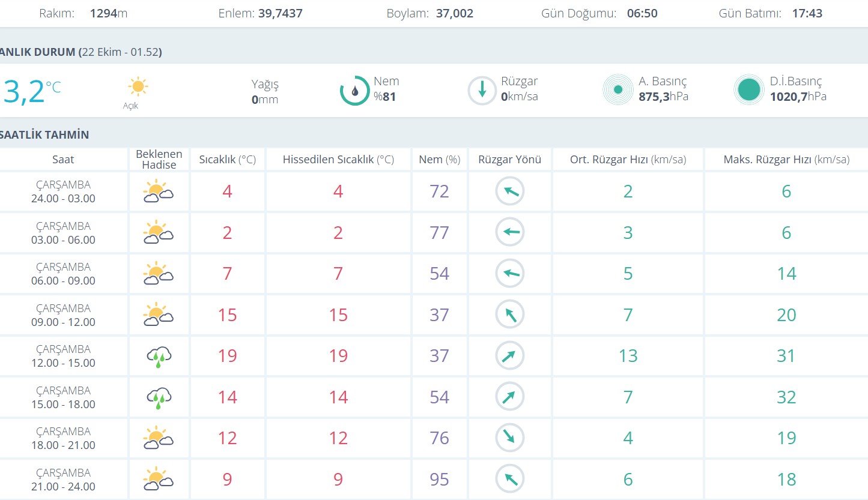Click the rain cloud icon for 15.00 - 18.00
The width and height of the screenshot is (868, 500).
tap(159, 397)
